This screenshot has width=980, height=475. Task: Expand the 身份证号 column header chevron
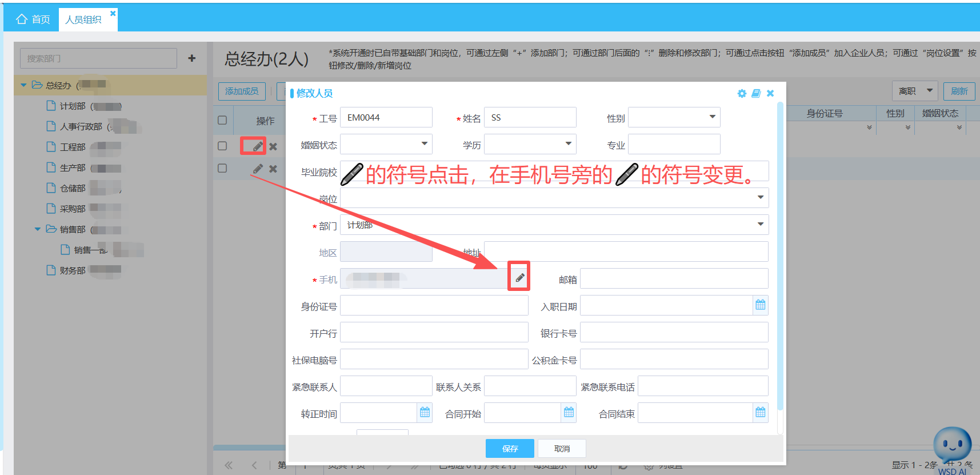869,127
